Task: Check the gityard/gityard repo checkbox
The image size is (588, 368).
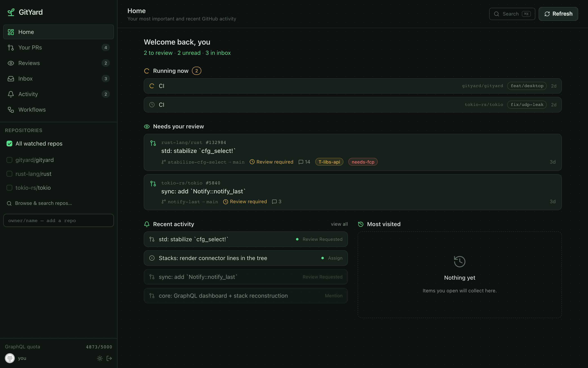Action: (x=9, y=160)
